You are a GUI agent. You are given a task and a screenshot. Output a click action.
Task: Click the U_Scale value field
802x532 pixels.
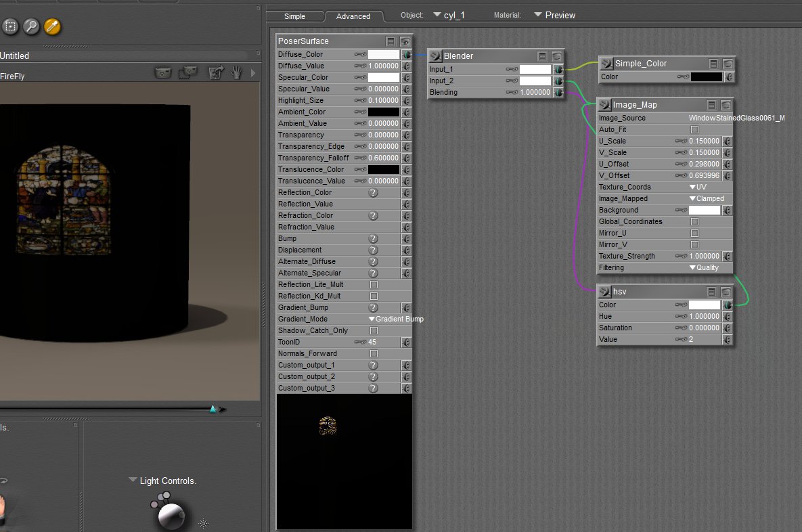pyautogui.click(x=704, y=141)
